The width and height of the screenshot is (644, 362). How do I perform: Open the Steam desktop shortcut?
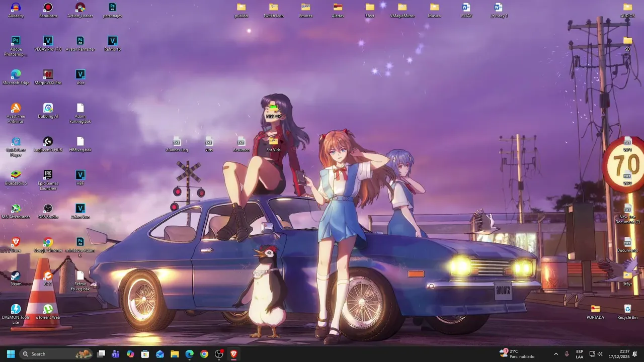[x=16, y=279]
